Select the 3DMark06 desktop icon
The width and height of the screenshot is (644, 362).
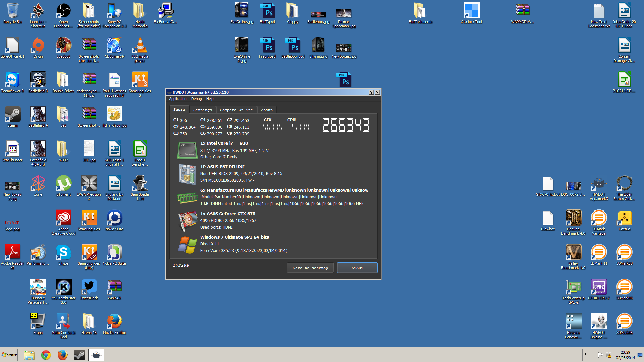point(624,324)
